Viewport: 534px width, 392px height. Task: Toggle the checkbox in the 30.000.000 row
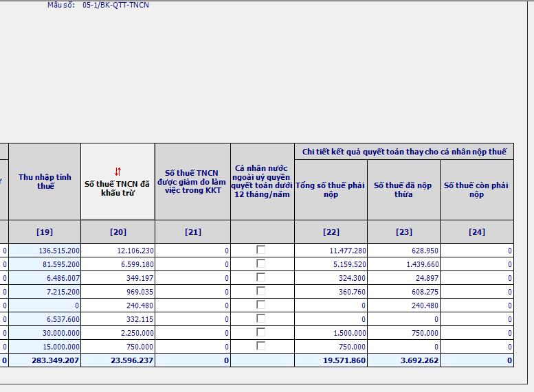(x=261, y=332)
